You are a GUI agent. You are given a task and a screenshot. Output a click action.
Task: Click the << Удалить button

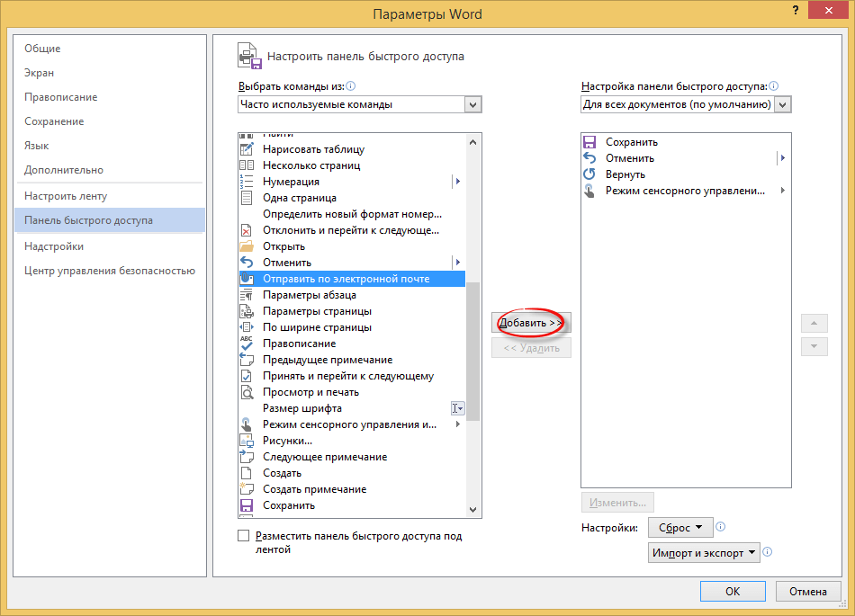pos(531,348)
